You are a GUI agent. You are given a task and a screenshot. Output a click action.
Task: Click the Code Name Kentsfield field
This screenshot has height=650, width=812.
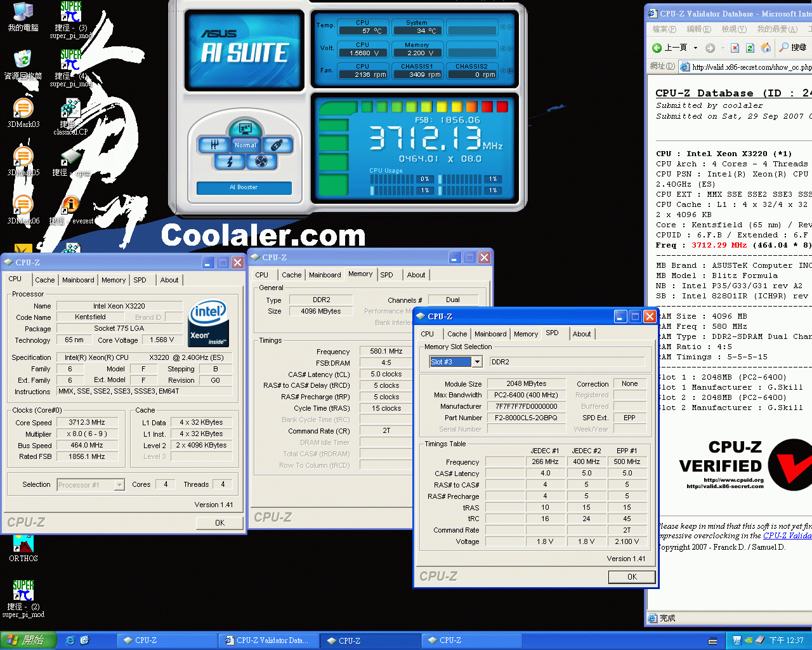tap(91, 317)
